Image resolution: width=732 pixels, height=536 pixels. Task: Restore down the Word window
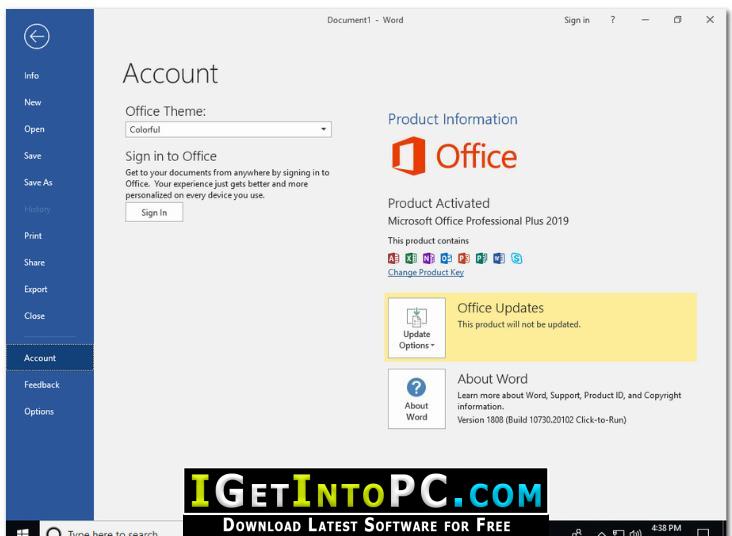click(677, 20)
